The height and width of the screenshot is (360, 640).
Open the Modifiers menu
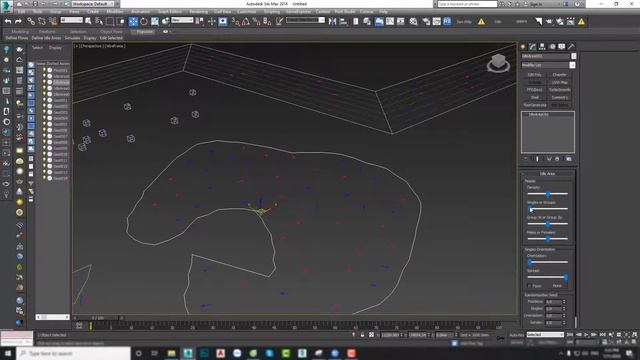click(x=115, y=12)
